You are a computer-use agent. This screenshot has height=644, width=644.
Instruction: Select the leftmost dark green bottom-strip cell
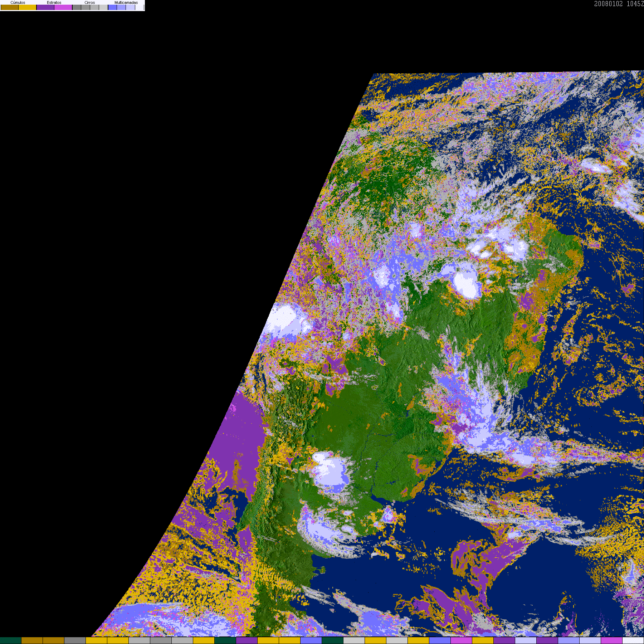pyautogui.click(x=11, y=640)
